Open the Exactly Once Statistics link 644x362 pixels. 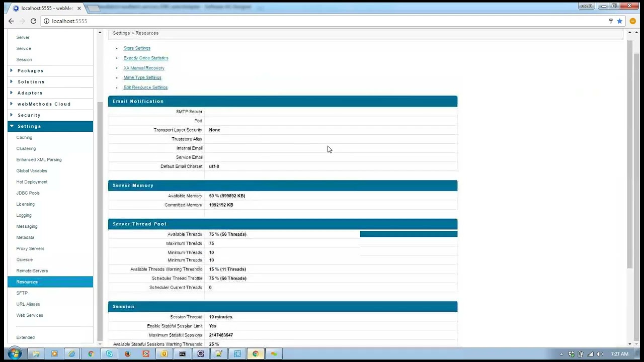146,58
